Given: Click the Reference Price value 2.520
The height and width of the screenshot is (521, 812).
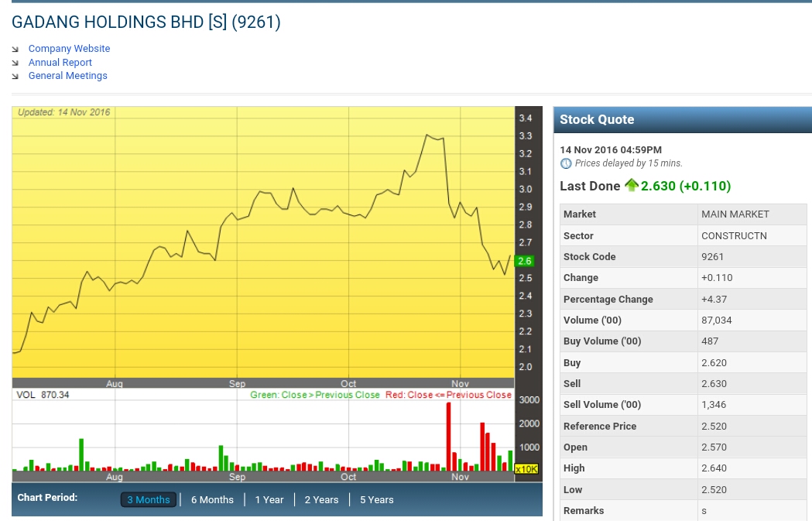Looking at the screenshot, I should coord(714,427).
